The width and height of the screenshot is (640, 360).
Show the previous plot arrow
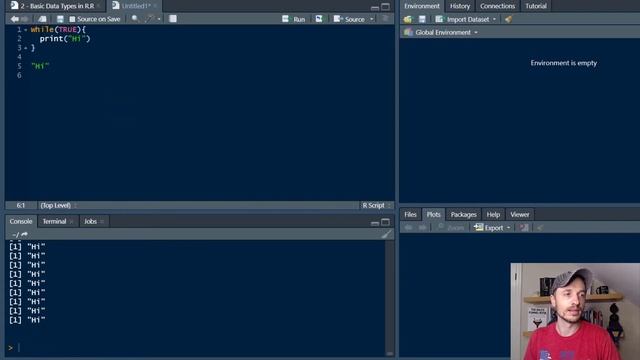click(408, 227)
